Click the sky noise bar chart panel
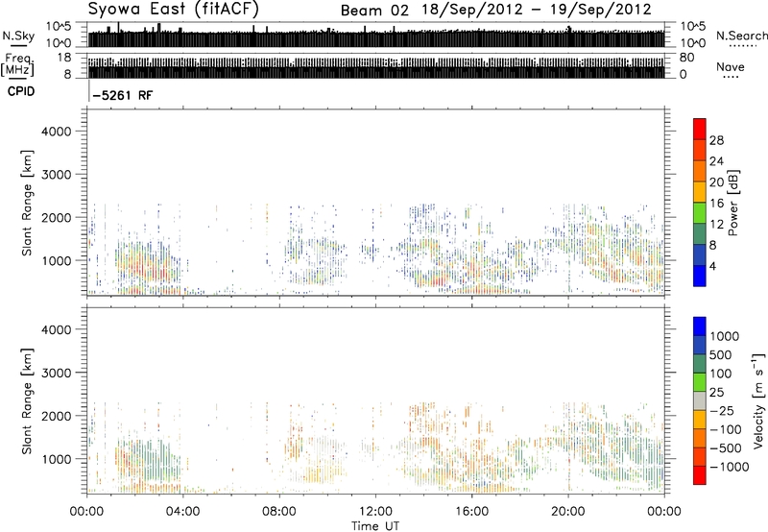Image resolution: width=768 pixels, height=532 pixels. pyautogui.click(x=376, y=35)
